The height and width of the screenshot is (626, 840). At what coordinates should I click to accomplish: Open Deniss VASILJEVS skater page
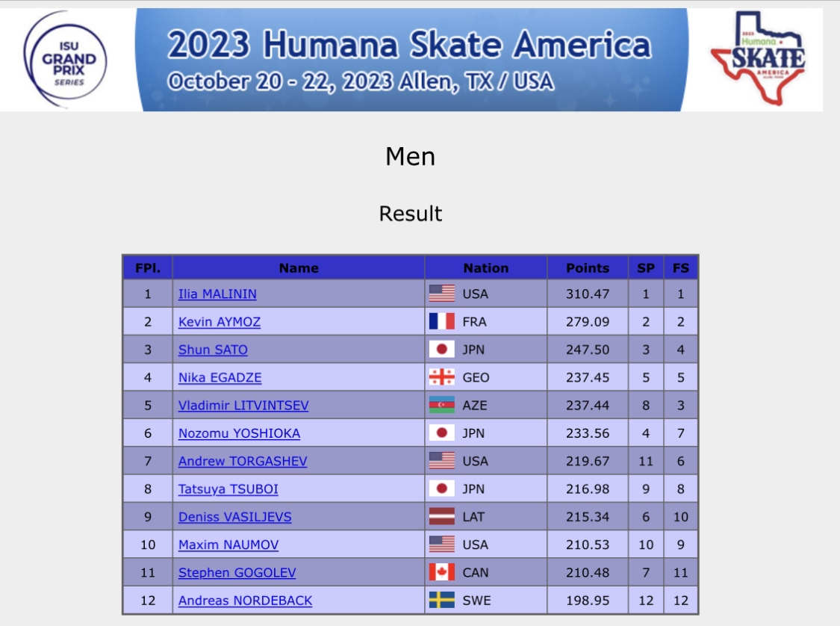[234, 517]
